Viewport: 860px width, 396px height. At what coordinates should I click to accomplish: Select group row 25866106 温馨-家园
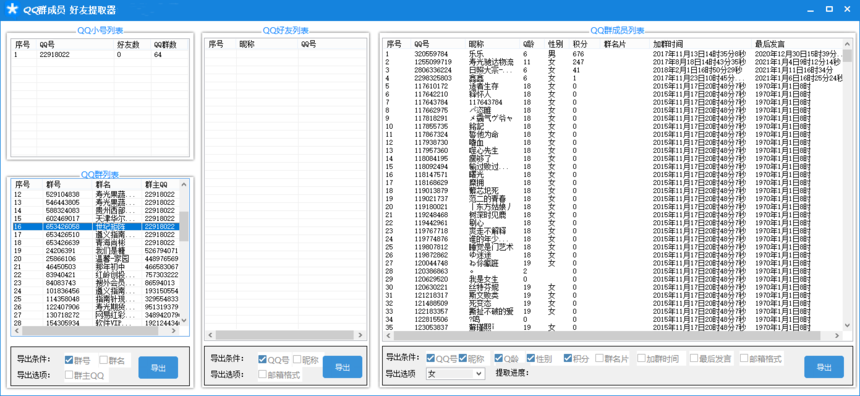[95, 258]
